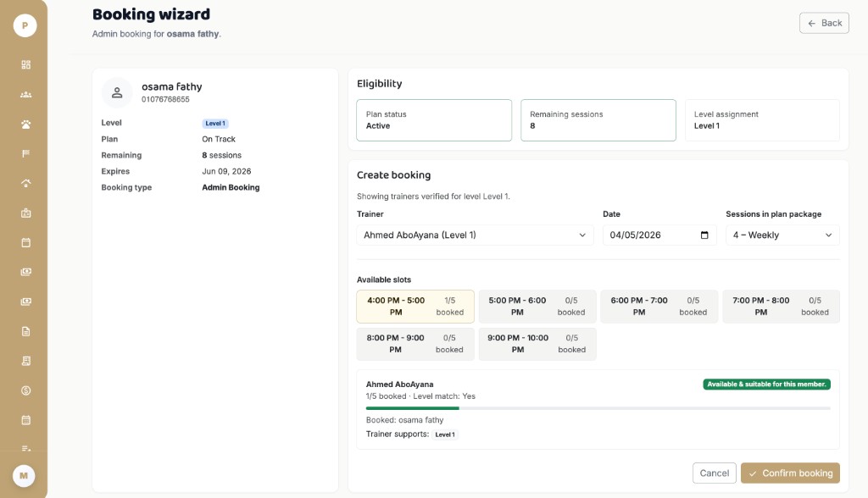This screenshot has width=868, height=498.
Task: Open the M user avatar menu
Action: coord(24,476)
